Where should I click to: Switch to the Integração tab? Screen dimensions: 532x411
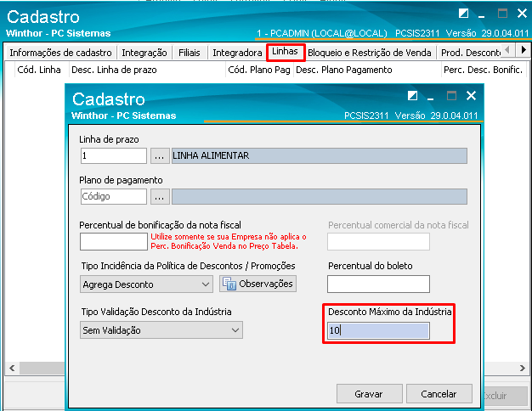pyautogui.click(x=144, y=53)
